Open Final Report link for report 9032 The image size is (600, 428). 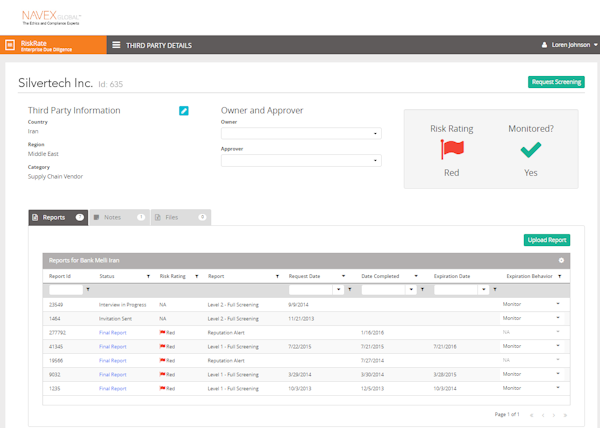click(x=112, y=374)
